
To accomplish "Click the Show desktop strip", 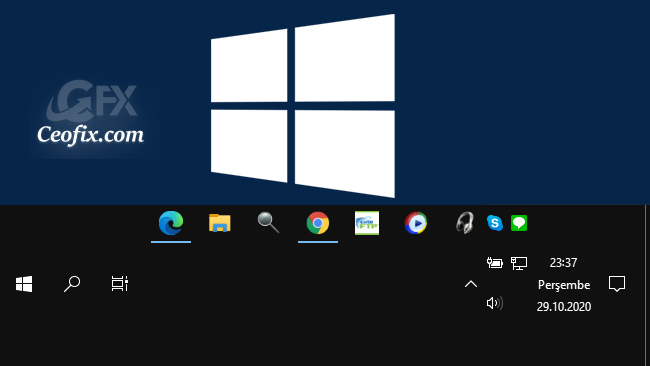I will [x=648, y=285].
